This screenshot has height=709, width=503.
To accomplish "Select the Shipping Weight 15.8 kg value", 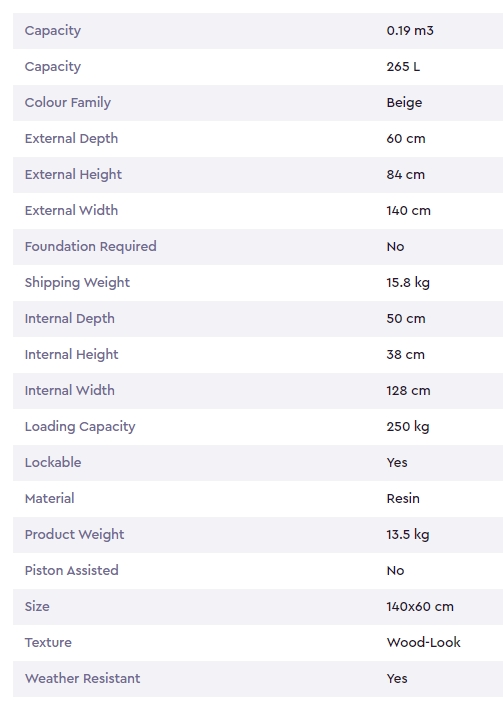I will pyautogui.click(x=408, y=283).
